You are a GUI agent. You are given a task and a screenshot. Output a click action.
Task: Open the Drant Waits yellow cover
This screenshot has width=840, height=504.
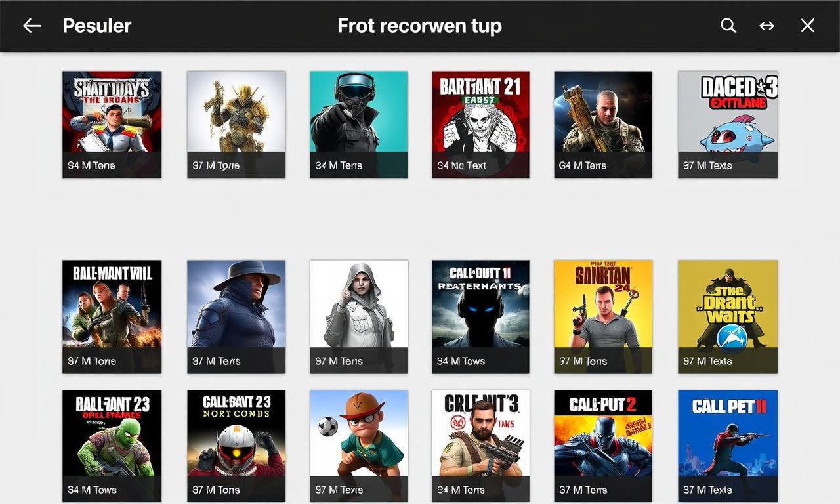[728, 317]
